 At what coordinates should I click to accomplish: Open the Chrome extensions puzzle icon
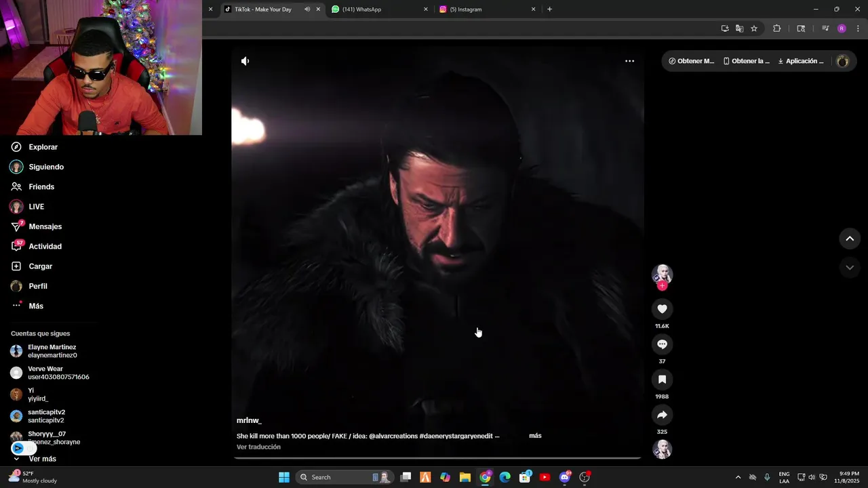777,28
